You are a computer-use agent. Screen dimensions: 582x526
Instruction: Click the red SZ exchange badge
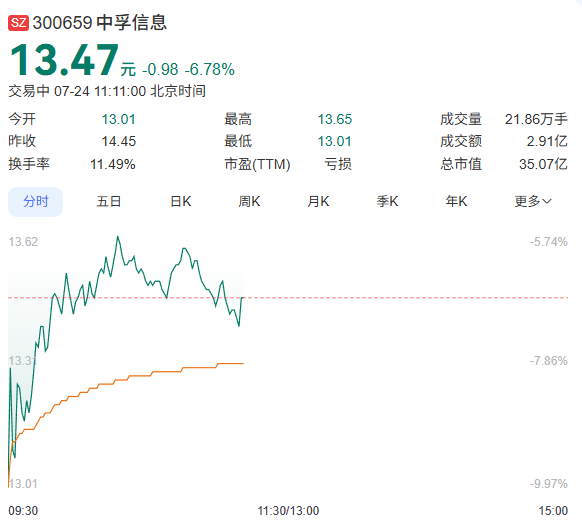click(18, 23)
